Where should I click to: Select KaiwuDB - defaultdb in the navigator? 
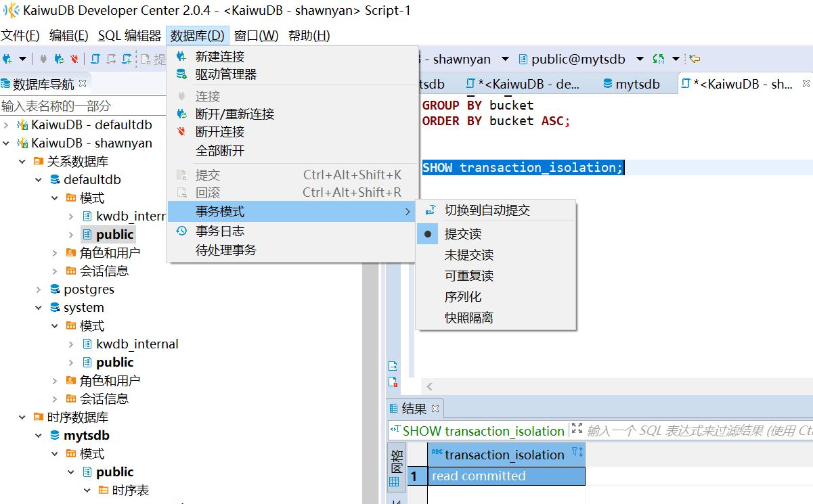tap(91, 125)
